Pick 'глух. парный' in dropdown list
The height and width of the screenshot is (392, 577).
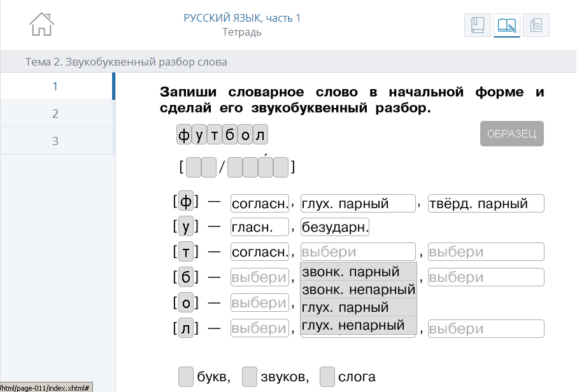point(358,307)
